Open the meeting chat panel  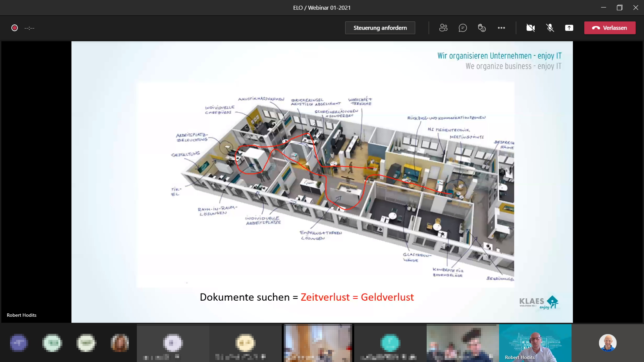(463, 28)
